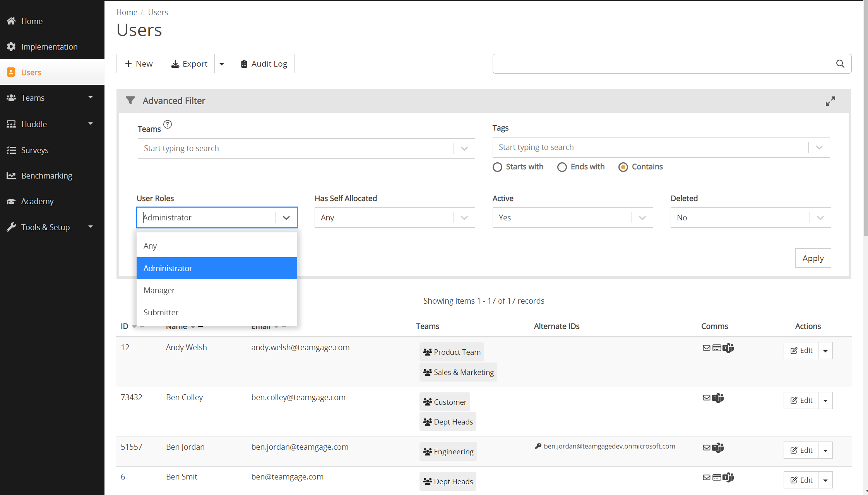Click the Product Team tag
868x495 pixels.
click(x=452, y=352)
